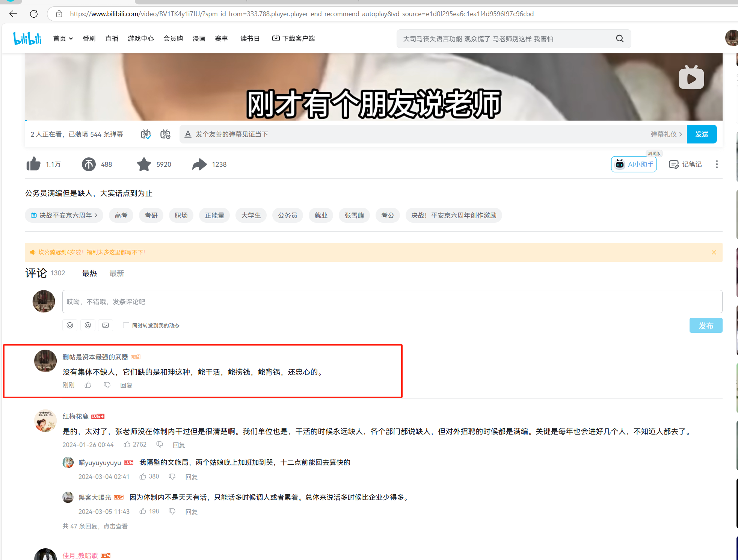Click the star favorite icon (5920)
738x560 pixels.
click(x=144, y=164)
